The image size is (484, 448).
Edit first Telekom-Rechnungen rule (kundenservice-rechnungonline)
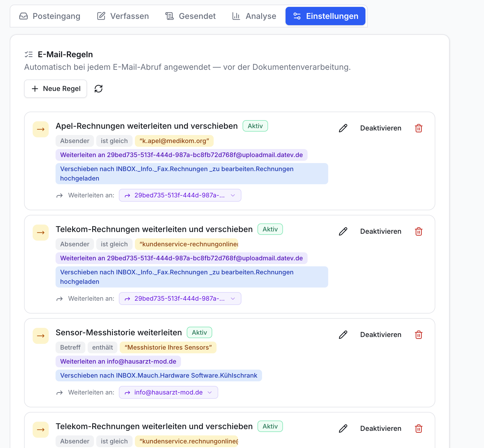(x=343, y=231)
